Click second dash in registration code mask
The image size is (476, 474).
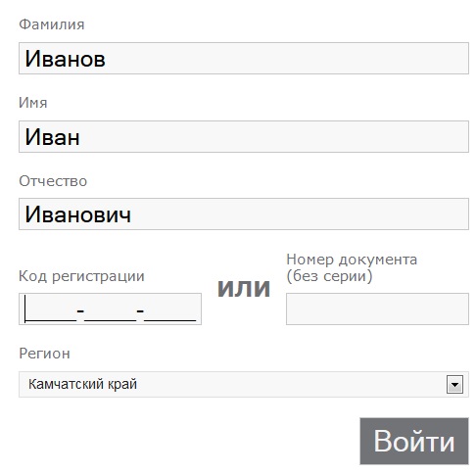tap(140, 310)
